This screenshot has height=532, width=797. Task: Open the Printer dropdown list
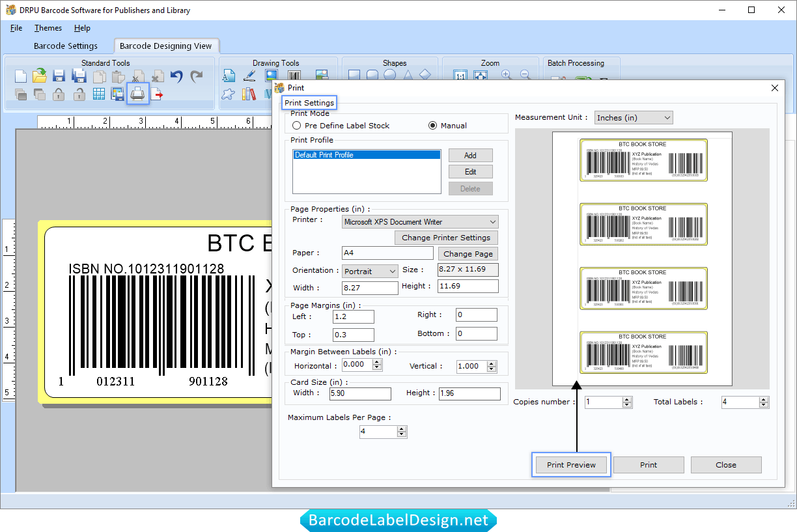493,222
